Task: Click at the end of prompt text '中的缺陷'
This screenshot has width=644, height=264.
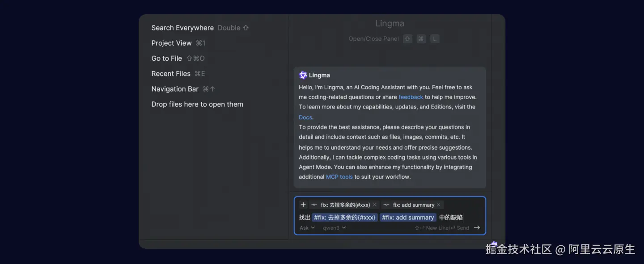Action: coord(463,218)
